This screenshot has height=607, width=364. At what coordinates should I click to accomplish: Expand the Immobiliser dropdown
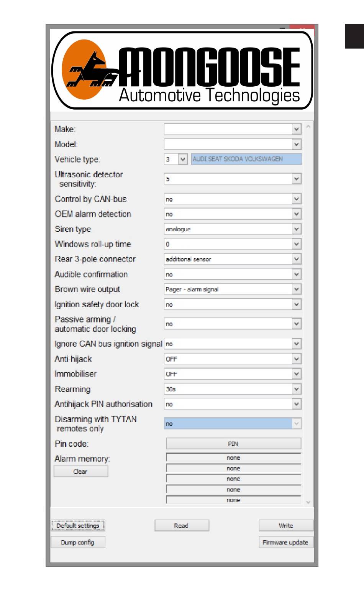(x=233, y=374)
